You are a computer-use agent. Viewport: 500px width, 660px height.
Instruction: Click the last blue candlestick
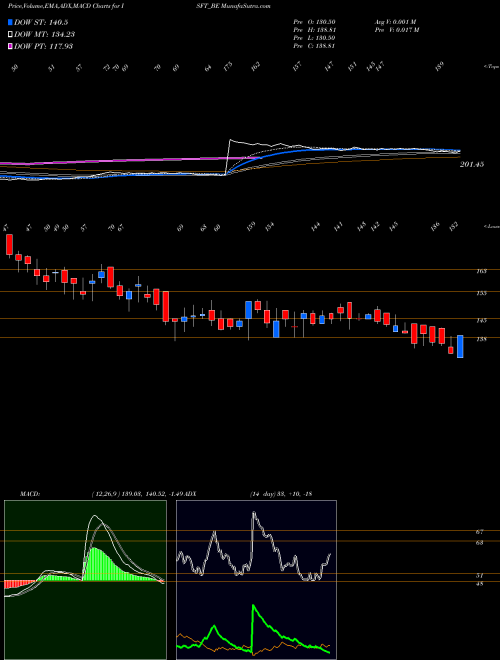[460, 346]
